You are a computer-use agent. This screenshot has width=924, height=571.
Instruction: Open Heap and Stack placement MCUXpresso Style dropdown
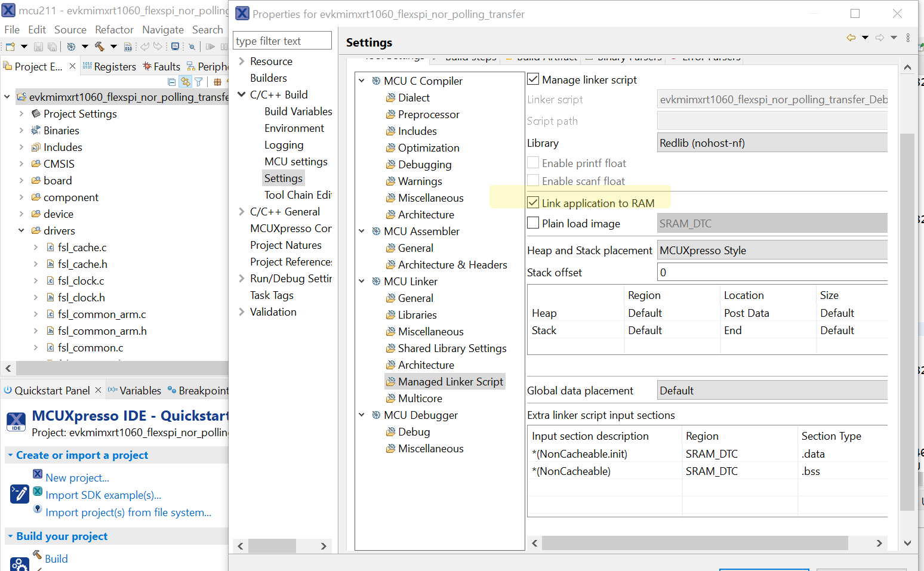[x=772, y=251]
